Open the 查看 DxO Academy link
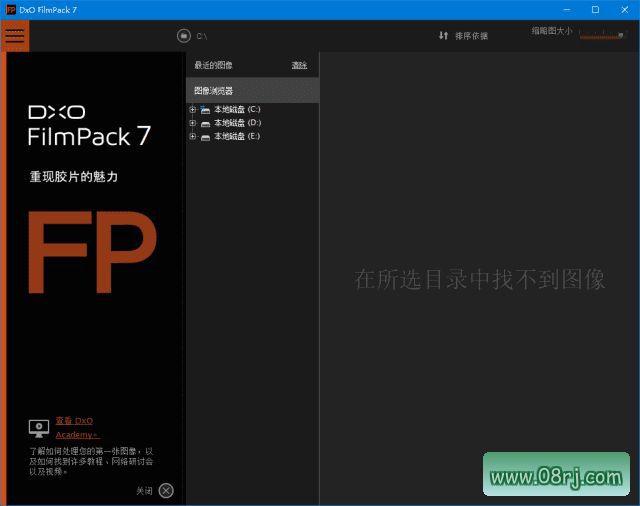 point(77,428)
